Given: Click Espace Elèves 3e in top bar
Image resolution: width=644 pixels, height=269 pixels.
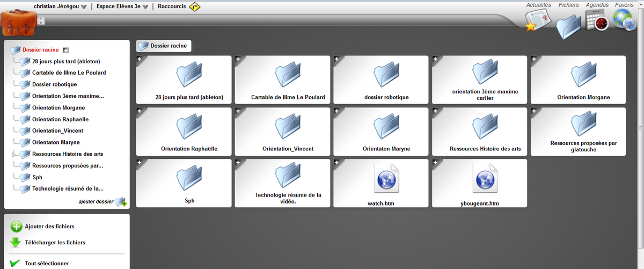Looking at the screenshot, I should point(118,6).
